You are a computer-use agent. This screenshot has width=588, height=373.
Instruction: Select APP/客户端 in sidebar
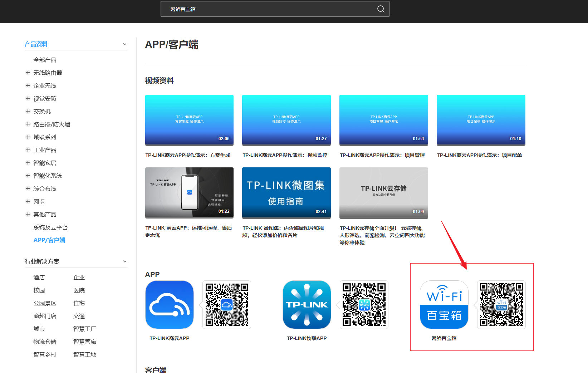(x=49, y=240)
